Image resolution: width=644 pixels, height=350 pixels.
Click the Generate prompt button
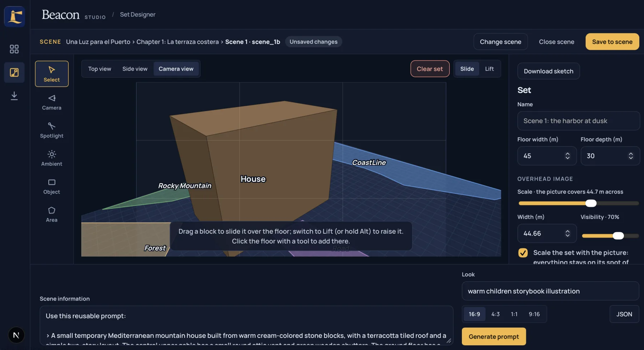494,336
